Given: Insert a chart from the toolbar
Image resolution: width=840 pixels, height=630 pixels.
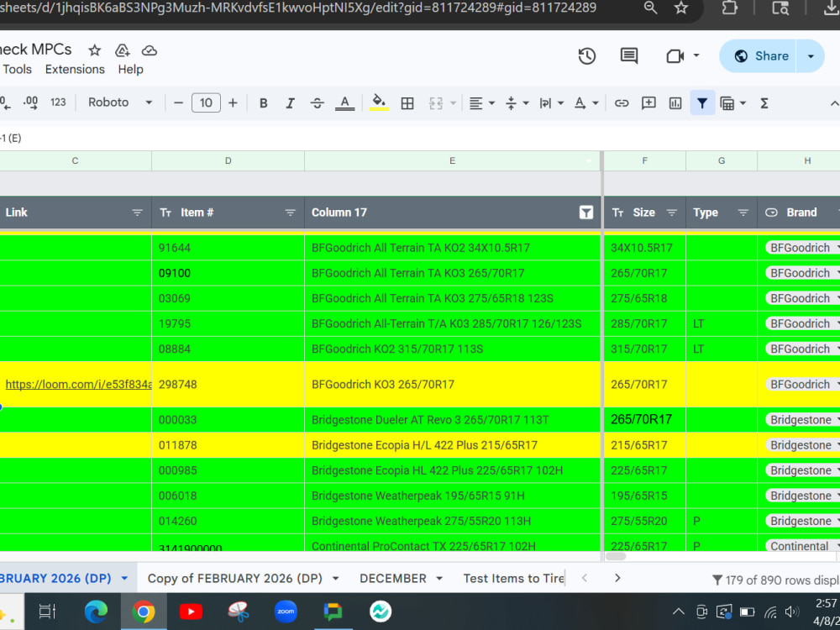Looking at the screenshot, I should point(675,102).
